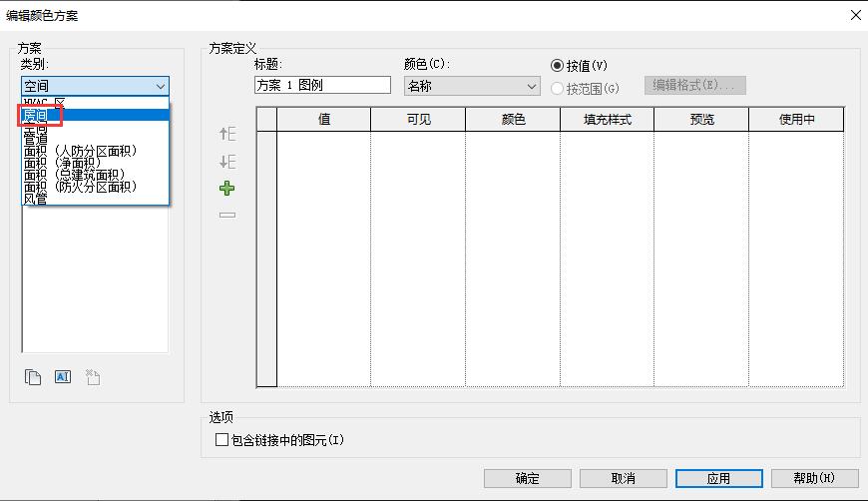This screenshot has height=501, width=868.
Task: Choose 面积 (防火分区面积) in the list
Action: (95, 187)
